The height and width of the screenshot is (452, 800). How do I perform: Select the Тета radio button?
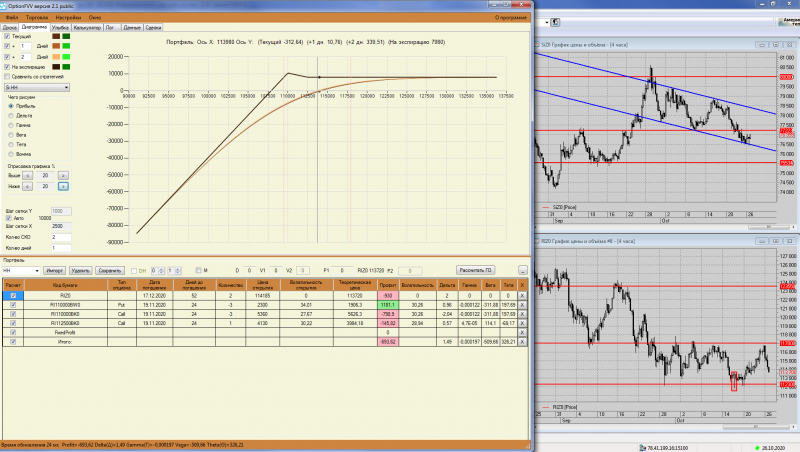tap(11, 144)
